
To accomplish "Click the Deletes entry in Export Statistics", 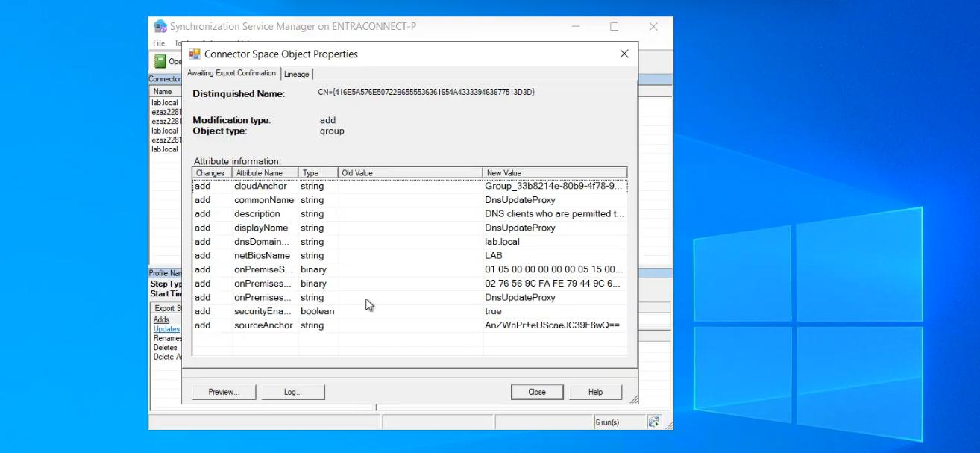I will 165,347.
